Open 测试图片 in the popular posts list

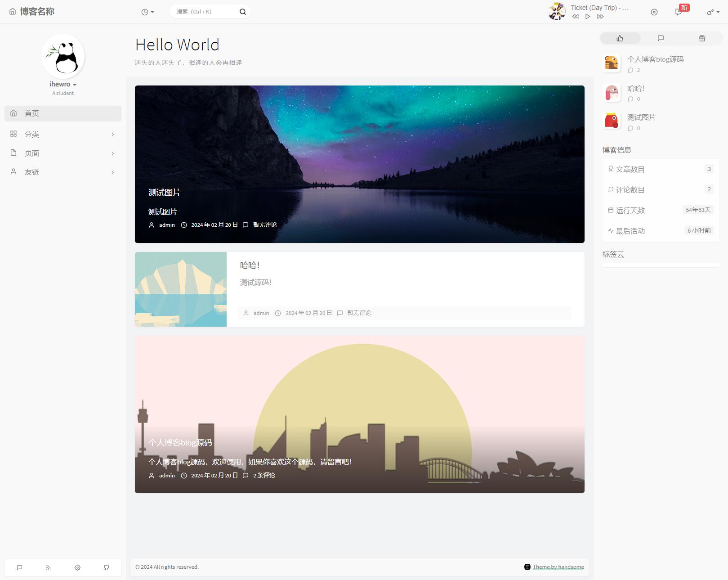click(641, 117)
